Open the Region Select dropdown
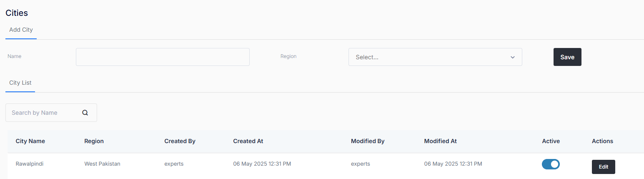 [x=435, y=57]
